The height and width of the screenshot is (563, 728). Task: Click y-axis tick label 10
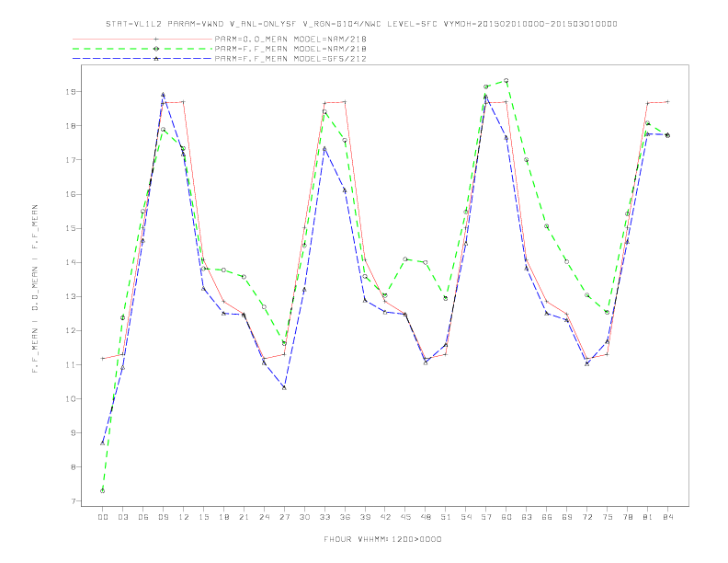[x=71, y=399]
